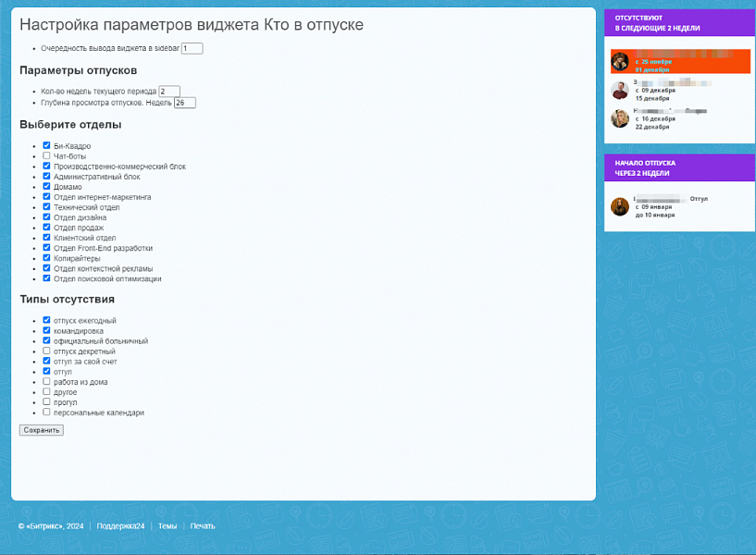Viewport: 756px width, 555px height.
Task: Enable 'персональные календари' absence type
Action: pyautogui.click(x=44, y=412)
